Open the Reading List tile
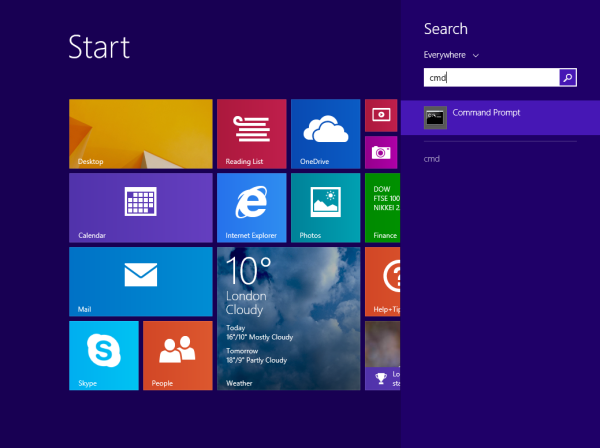Screen dimensions: 600x448 pyautogui.click(x=251, y=134)
